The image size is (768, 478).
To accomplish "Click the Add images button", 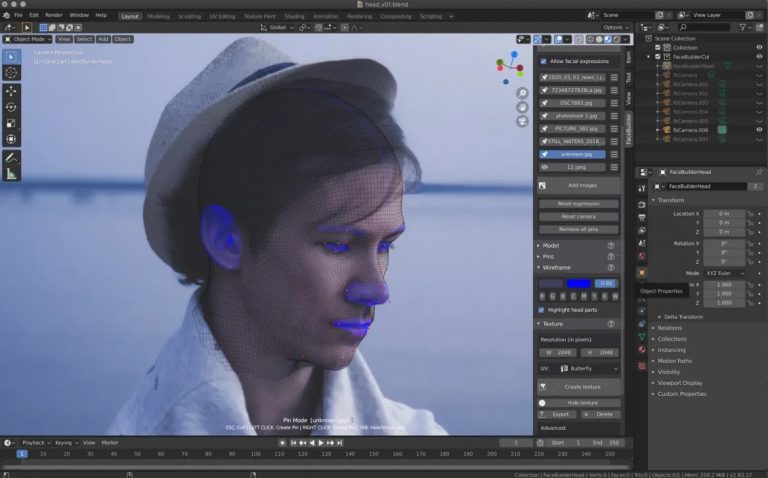I will 579,186.
